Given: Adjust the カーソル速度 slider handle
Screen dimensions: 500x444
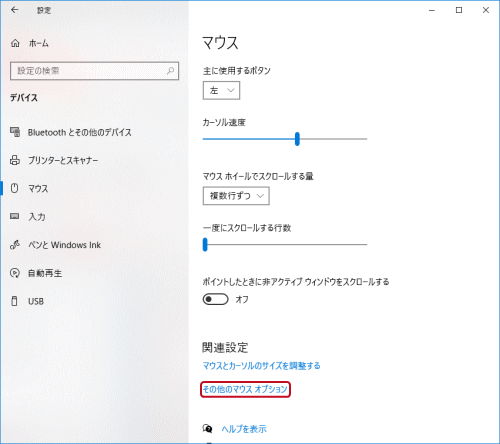Looking at the screenshot, I should pyautogui.click(x=297, y=139).
